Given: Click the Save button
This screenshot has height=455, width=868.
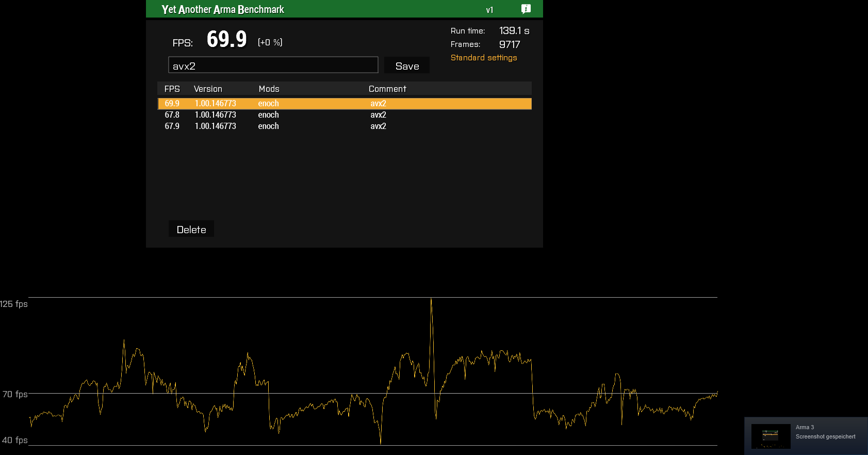Looking at the screenshot, I should pyautogui.click(x=407, y=66).
